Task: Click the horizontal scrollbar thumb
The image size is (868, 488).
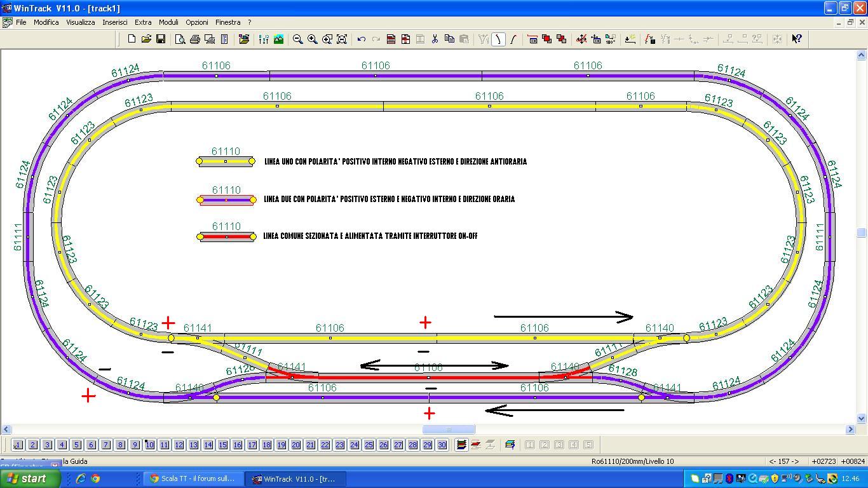Action: point(449,430)
